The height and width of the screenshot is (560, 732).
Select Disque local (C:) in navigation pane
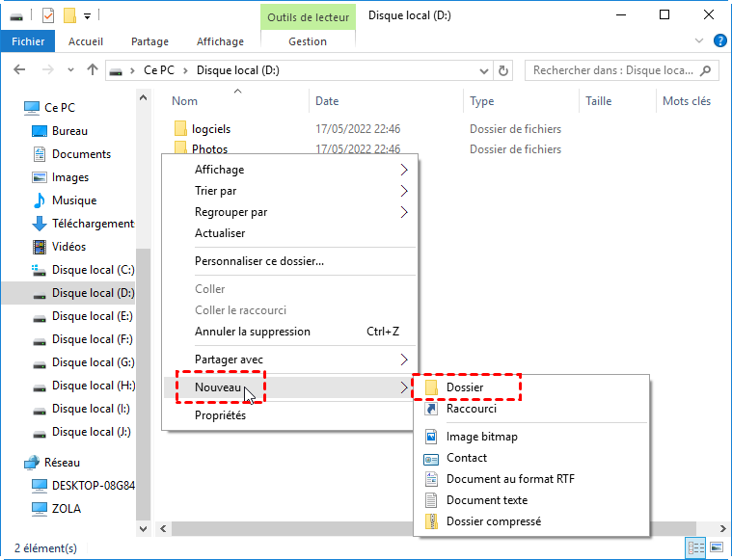[x=93, y=270]
